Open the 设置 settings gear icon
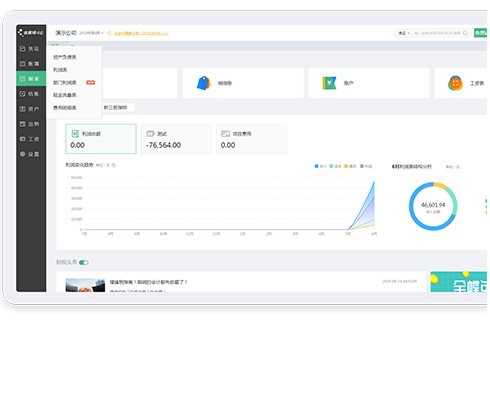Screen dimensions: 490x420 pyautogui.click(x=23, y=154)
